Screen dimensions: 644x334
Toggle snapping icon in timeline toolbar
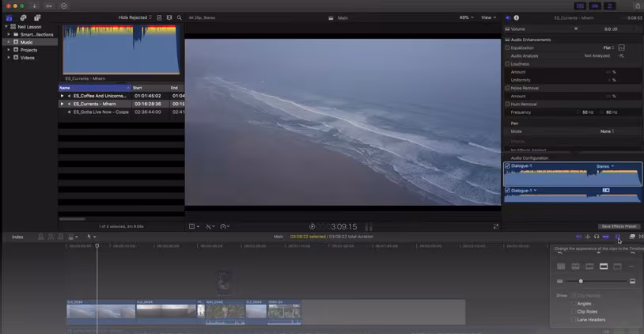pyautogui.click(x=606, y=237)
